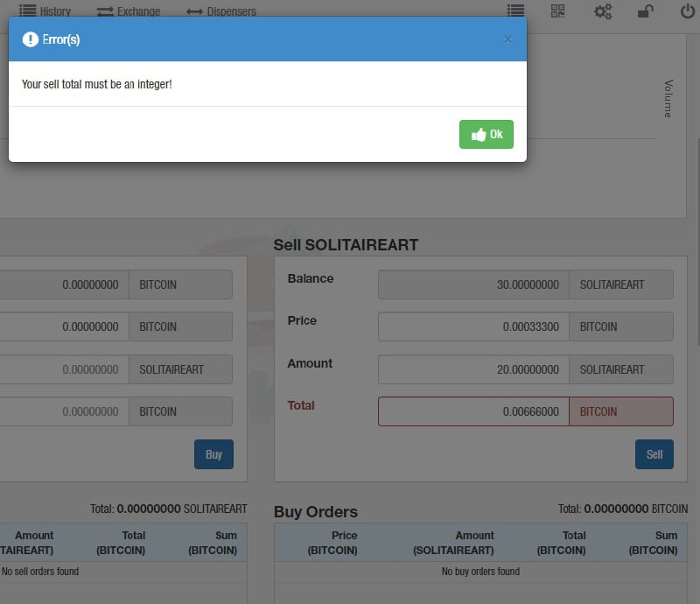Open the Exchange menu

coord(129,11)
